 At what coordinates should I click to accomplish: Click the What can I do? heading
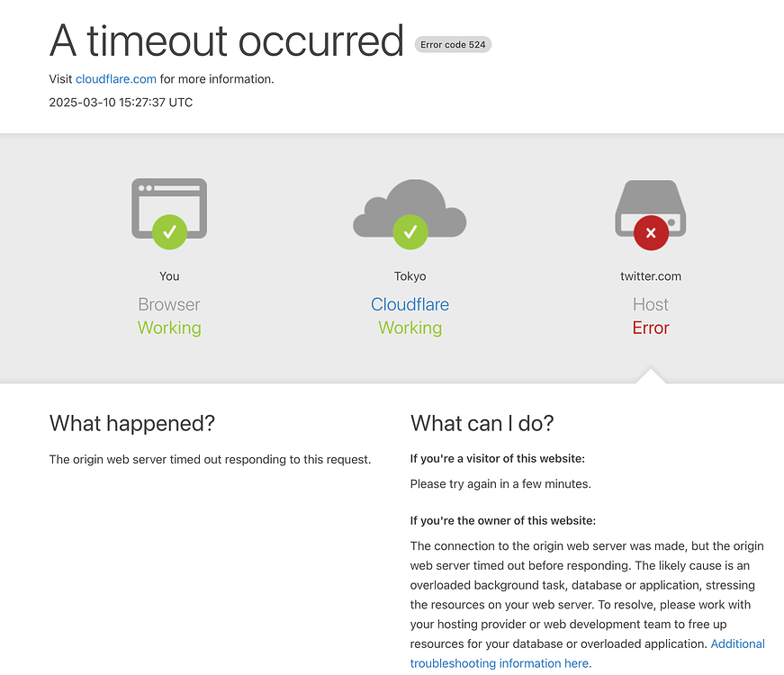pyautogui.click(x=482, y=424)
